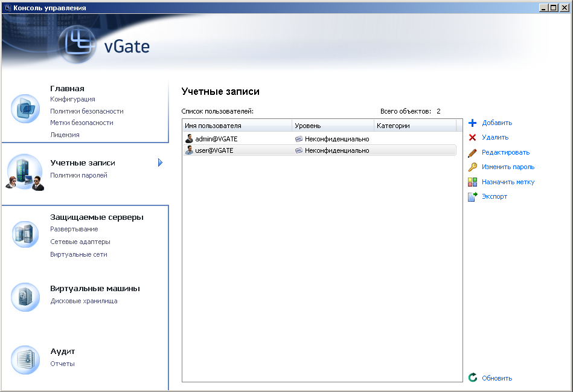Open the Учетные записи section
This screenshot has width=573, height=392.
coord(83,162)
